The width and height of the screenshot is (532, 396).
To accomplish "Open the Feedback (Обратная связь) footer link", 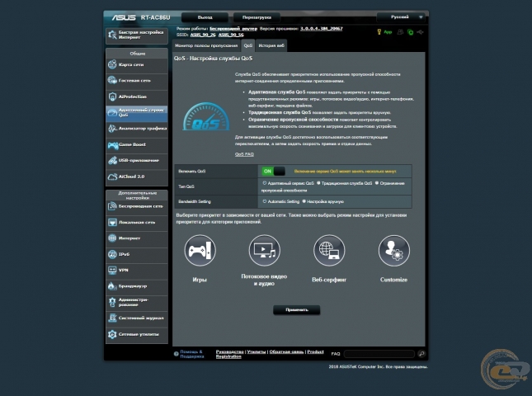I will tap(286, 352).
